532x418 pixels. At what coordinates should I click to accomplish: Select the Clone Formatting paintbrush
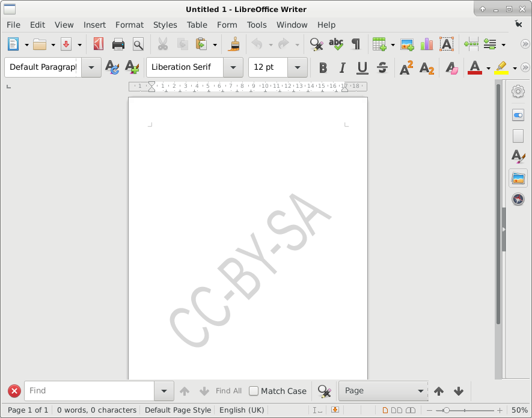[x=234, y=44]
